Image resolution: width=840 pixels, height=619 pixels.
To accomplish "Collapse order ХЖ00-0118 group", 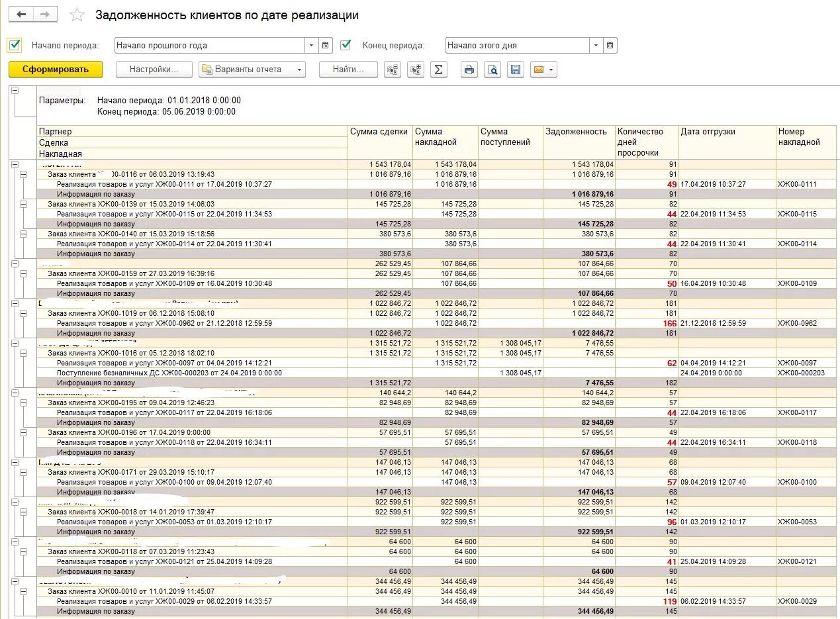I will 23,551.
